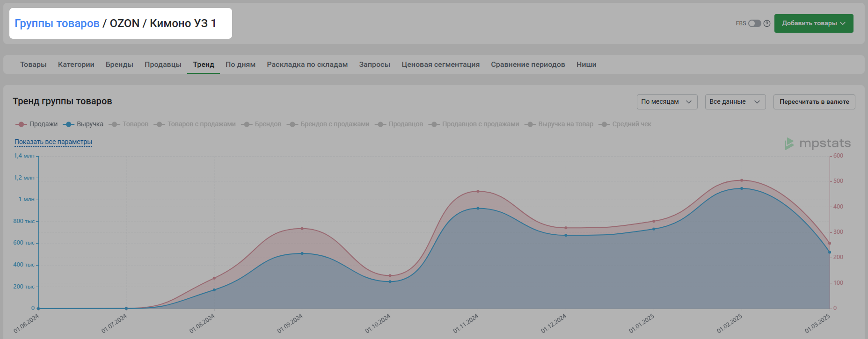Enable the Товаров legend series
This screenshot has width=868, height=339.
point(129,124)
